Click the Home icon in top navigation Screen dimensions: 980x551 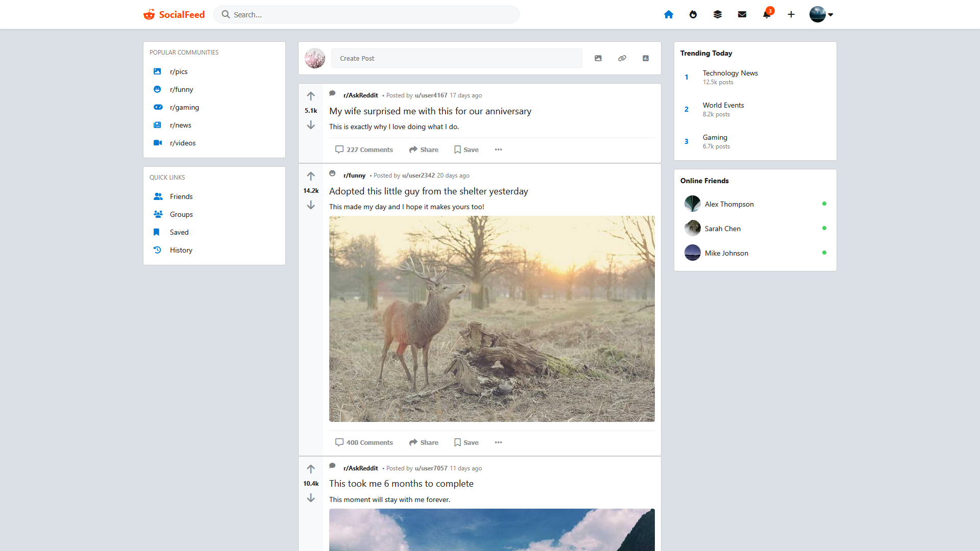668,14
